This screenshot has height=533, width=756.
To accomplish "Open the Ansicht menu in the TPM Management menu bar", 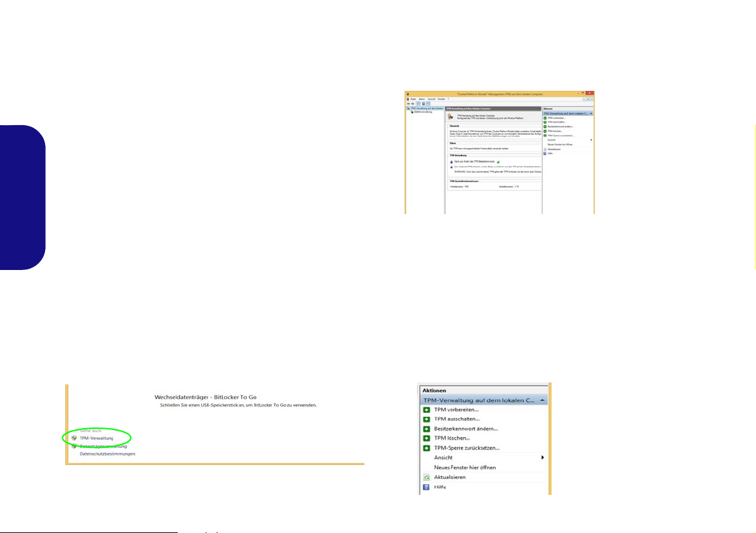I will (x=432, y=99).
